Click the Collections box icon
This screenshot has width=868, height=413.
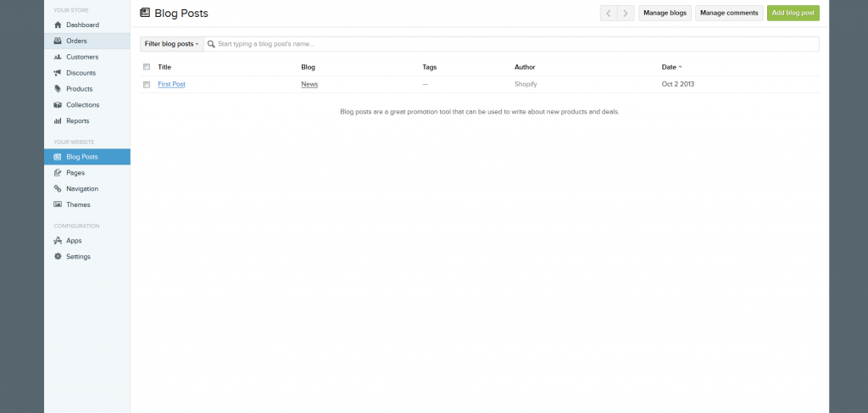(58, 105)
